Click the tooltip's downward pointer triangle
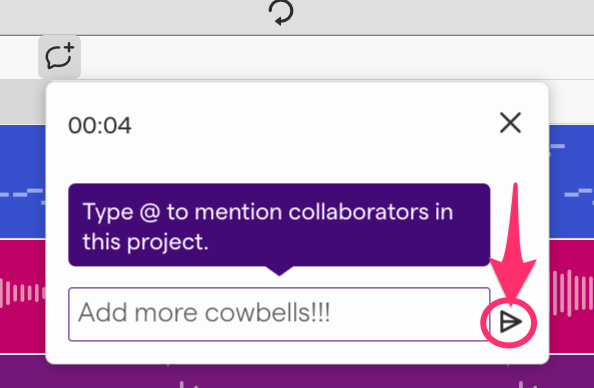The height and width of the screenshot is (388, 594). click(x=279, y=271)
